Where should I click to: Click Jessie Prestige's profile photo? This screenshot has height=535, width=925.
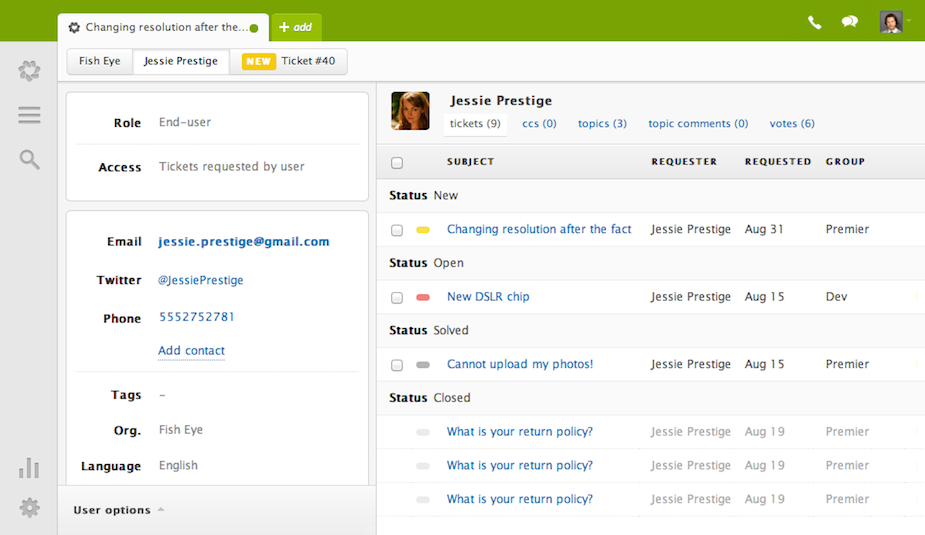pos(410,111)
